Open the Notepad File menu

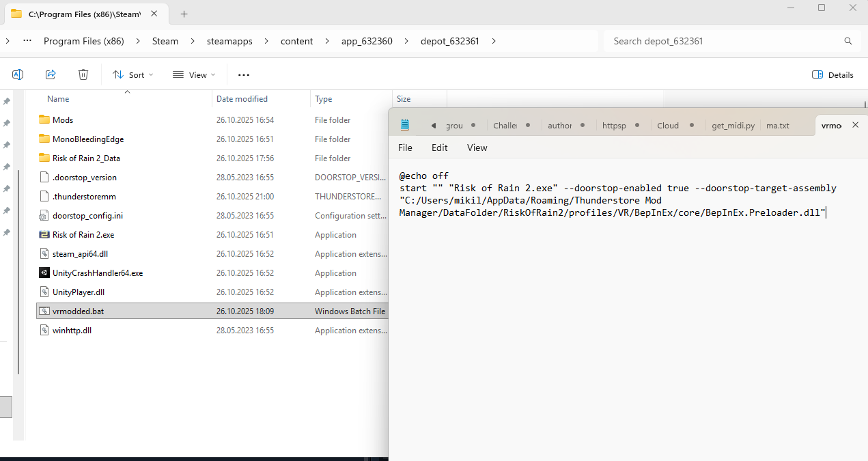tap(405, 148)
